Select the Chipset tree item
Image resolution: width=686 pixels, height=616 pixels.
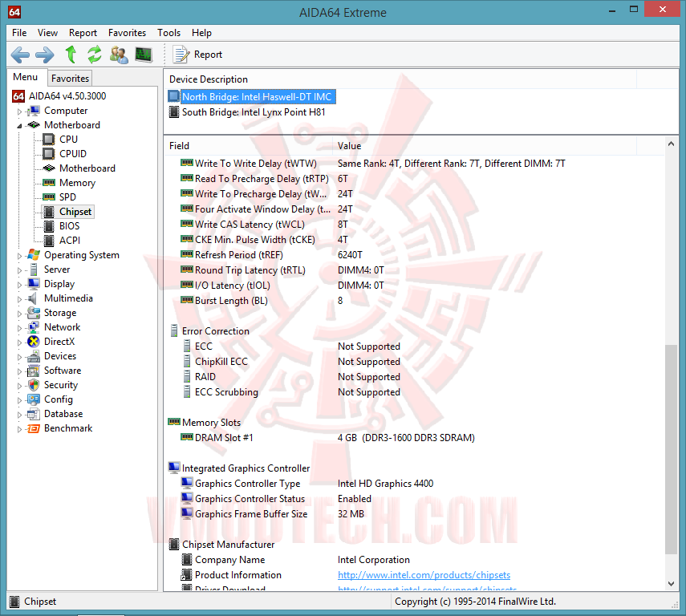pyautogui.click(x=75, y=212)
